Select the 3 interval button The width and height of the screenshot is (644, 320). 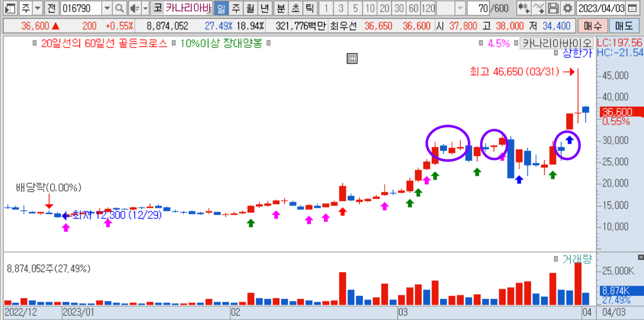341,8
